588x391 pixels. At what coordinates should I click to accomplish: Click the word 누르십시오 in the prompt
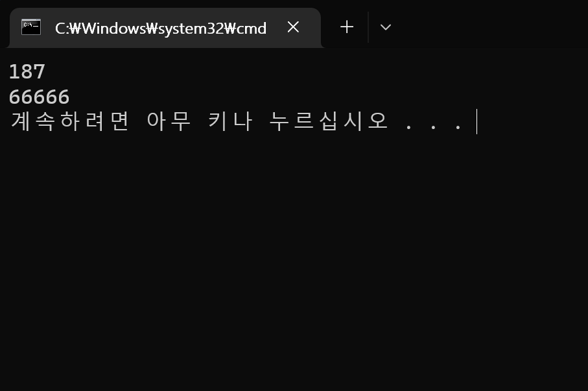coord(329,121)
